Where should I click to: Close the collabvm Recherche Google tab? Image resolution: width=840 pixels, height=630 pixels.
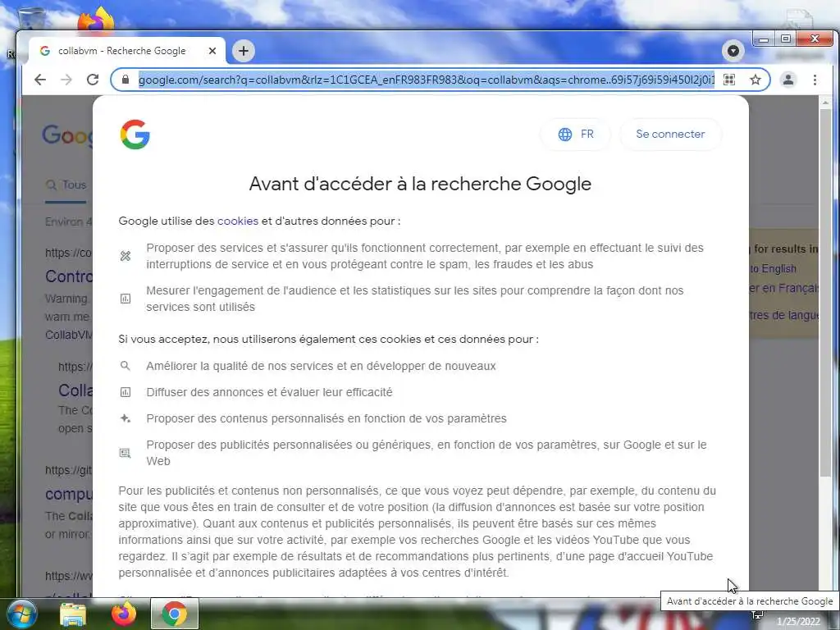pos(212,51)
